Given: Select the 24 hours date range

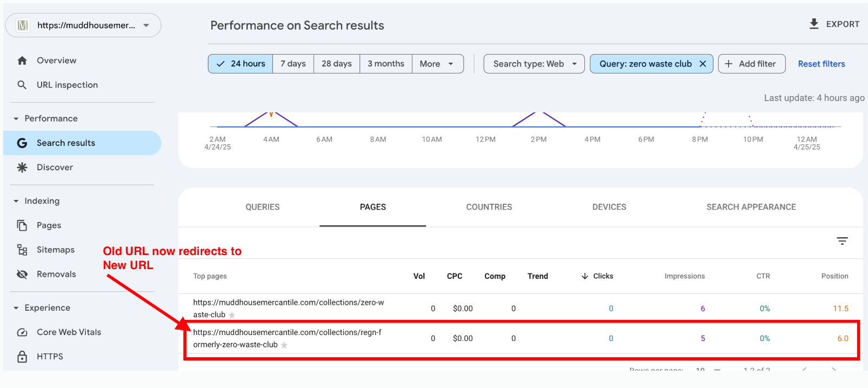Looking at the screenshot, I should click(241, 64).
